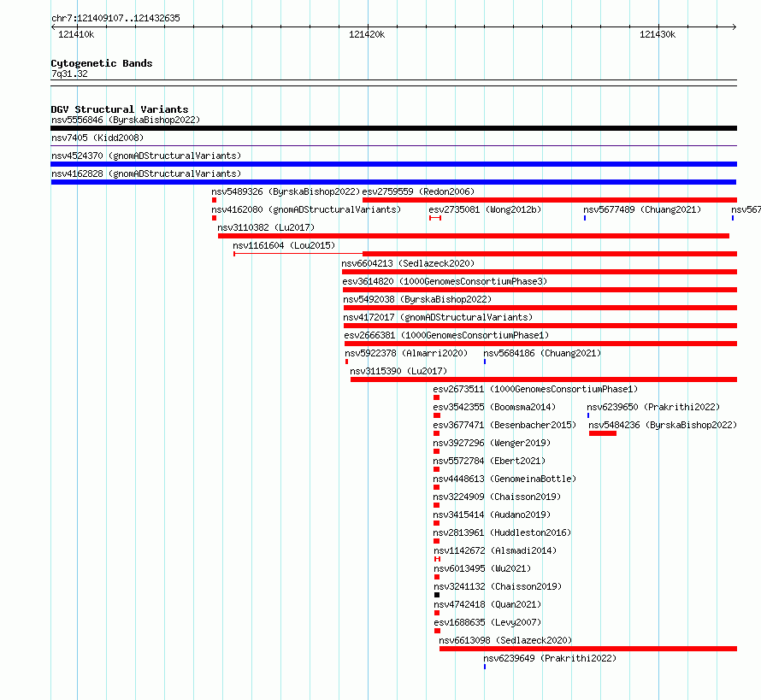Select the thin line of nsv1161604 variant
The image size is (761, 700).
pos(298,254)
